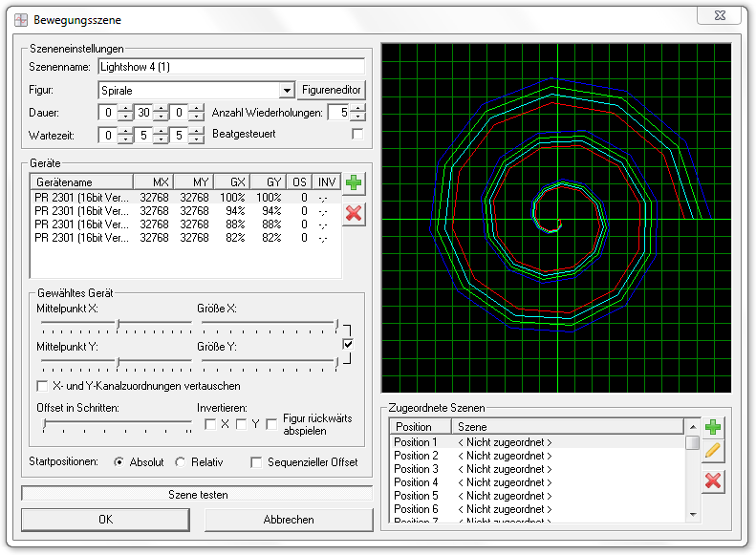Screen dimensions: 756x555
Task: Enable Sequenzieller Offset checkbox
Action: (x=256, y=462)
